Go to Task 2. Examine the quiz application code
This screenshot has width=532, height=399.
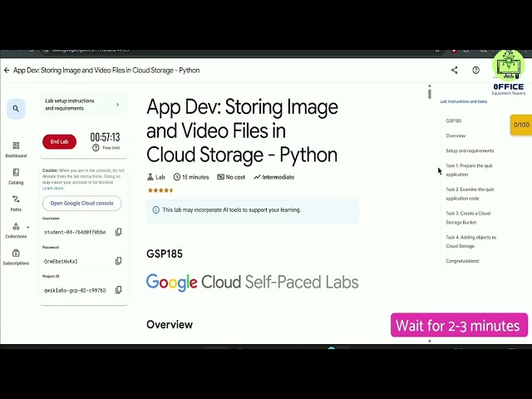point(470,194)
